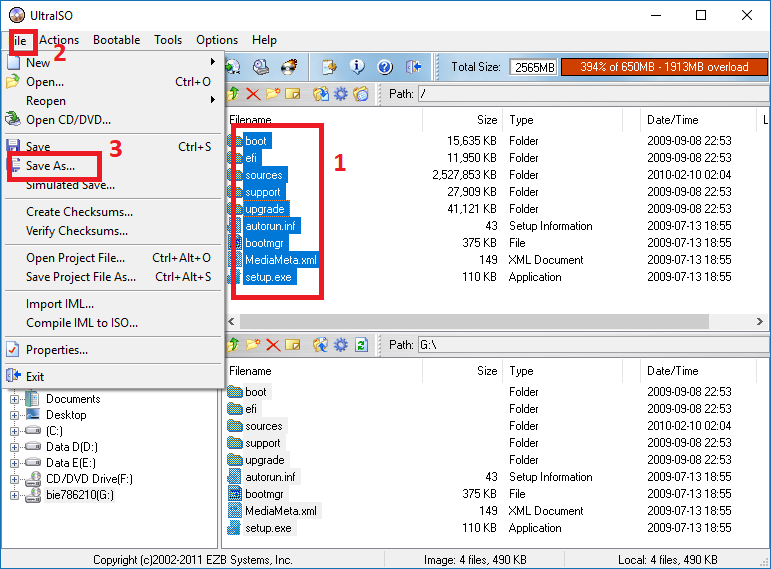Open the Bootable menu

coord(117,40)
